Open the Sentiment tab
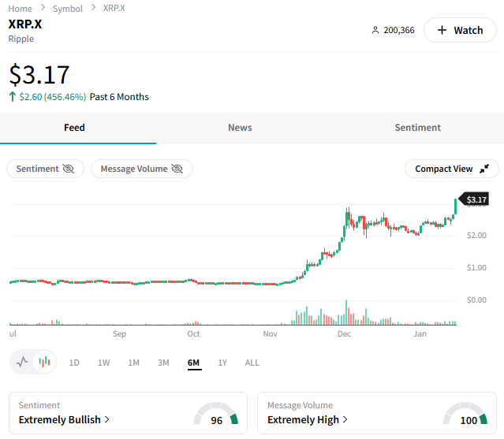Viewport: 504px width, 439px height. click(x=417, y=128)
